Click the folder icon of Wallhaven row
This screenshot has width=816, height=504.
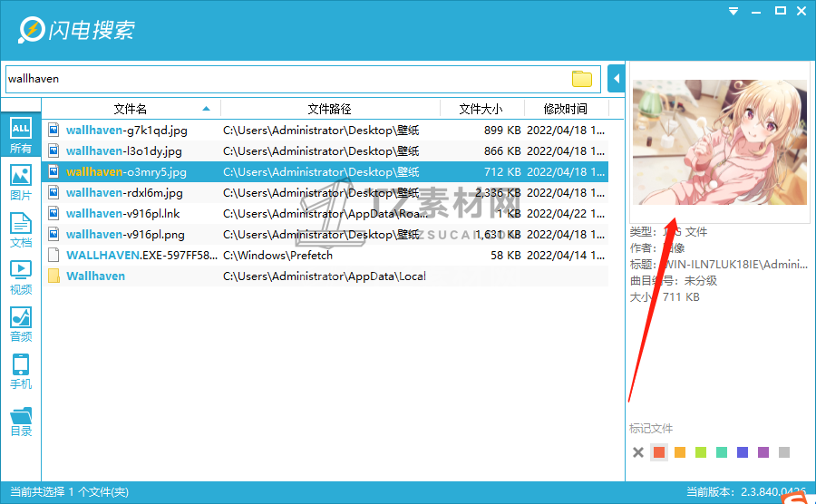53,276
